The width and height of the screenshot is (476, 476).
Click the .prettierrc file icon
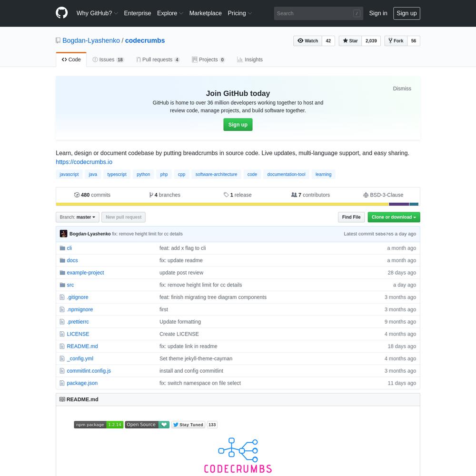tap(62, 321)
